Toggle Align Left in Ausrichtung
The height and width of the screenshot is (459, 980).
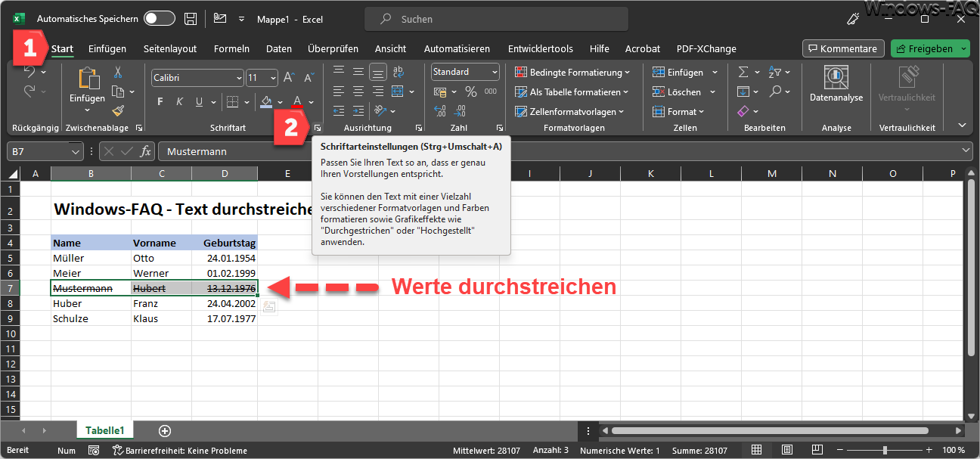pos(339,91)
